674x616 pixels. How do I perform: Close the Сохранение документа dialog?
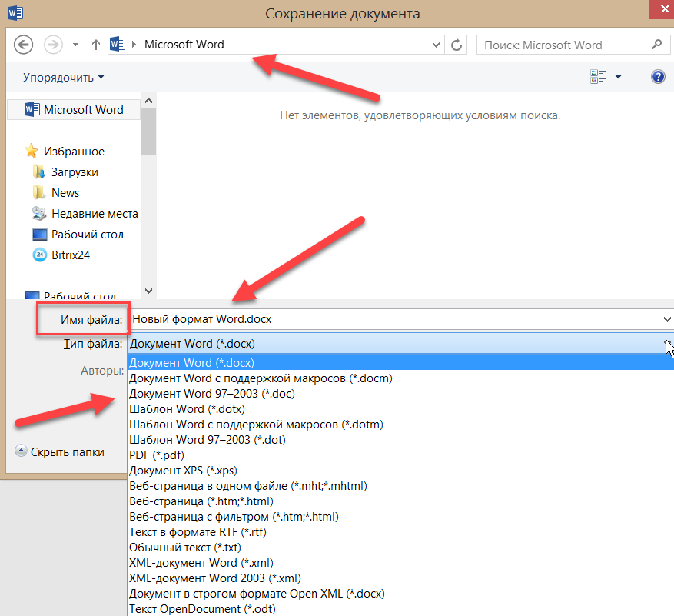click(662, 9)
